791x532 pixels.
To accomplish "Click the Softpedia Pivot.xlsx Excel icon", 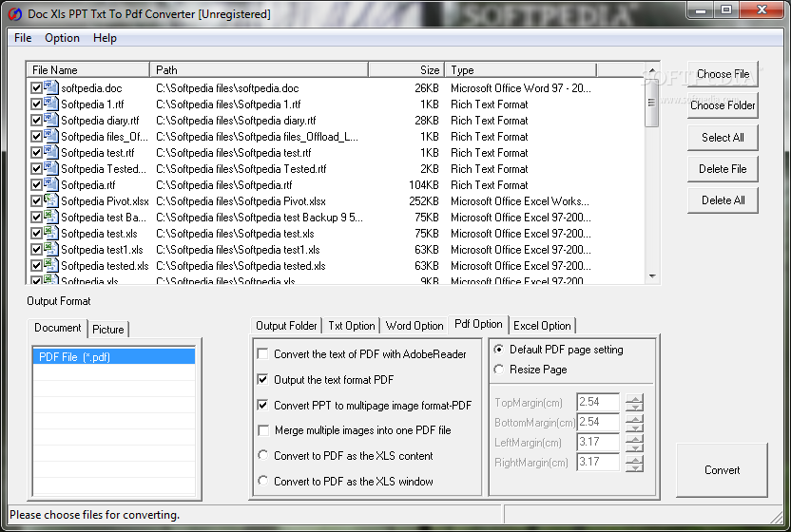I will tap(51, 200).
